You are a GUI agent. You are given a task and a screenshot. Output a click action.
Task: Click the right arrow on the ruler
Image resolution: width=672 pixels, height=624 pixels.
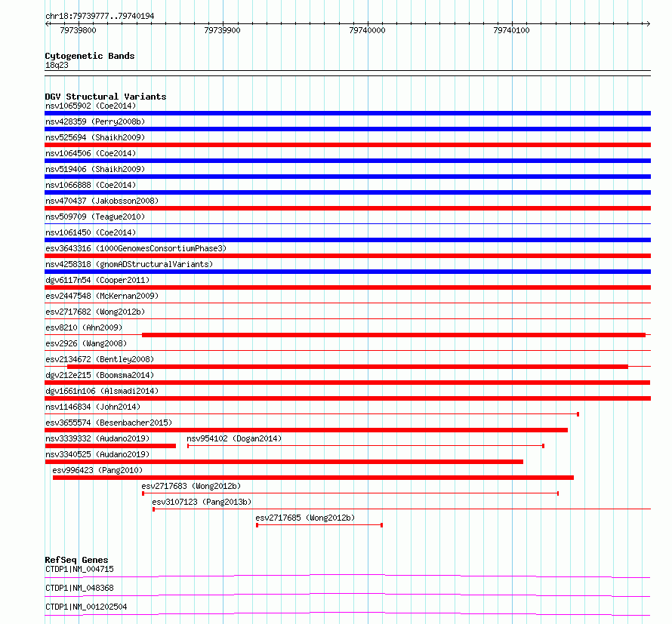[x=648, y=24]
